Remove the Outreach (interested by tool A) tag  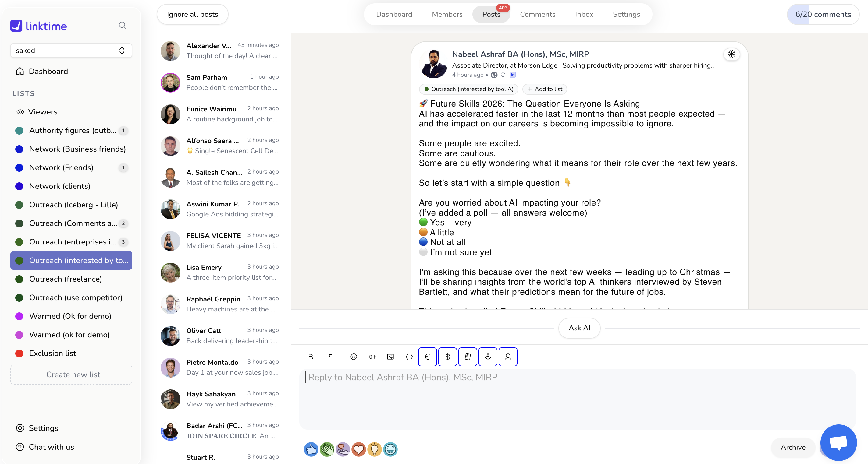click(468, 89)
